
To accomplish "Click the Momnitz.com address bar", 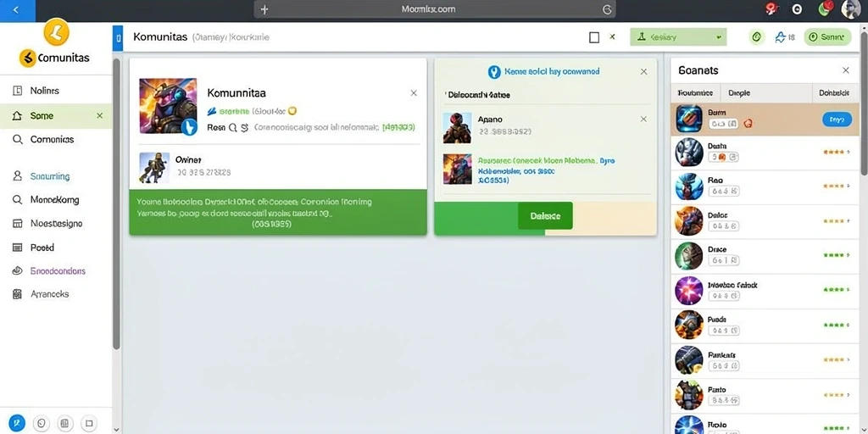I will [435, 9].
